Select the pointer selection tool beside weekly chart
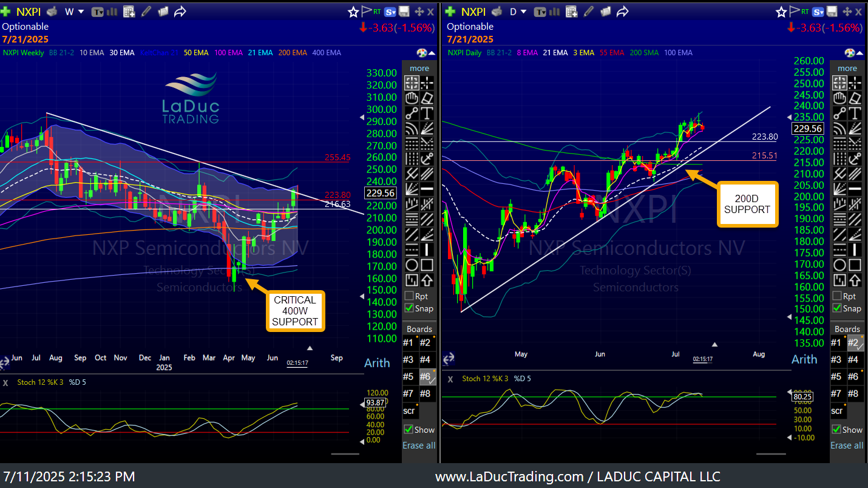The width and height of the screenshot is (868, 488). point(412,83)
